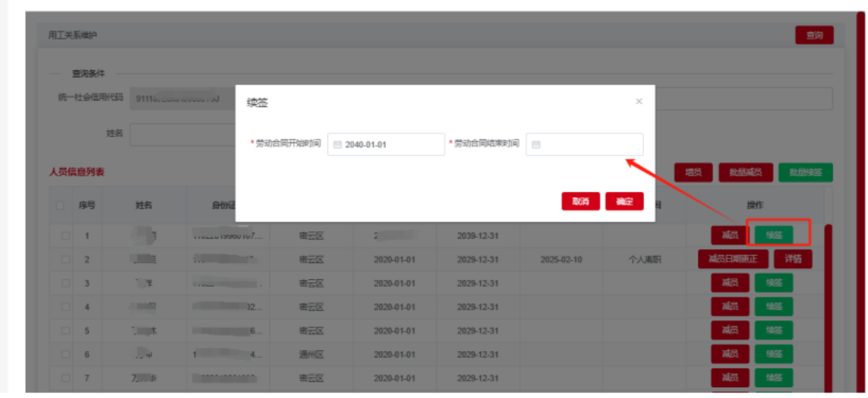Image resolution: width=868 pixels, height=398 pixels.
Task: Click 减员 button for row 4
Action: (x=730, y=307)
